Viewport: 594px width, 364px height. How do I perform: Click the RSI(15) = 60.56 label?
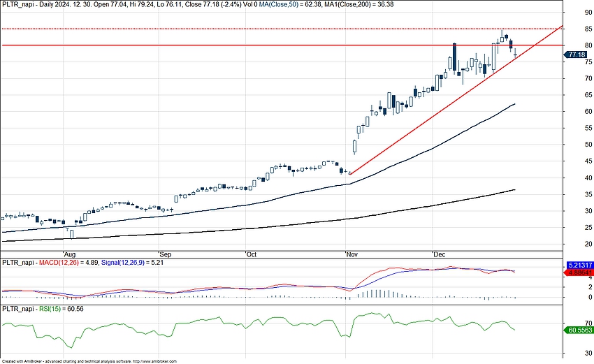[x=61, y=309]
